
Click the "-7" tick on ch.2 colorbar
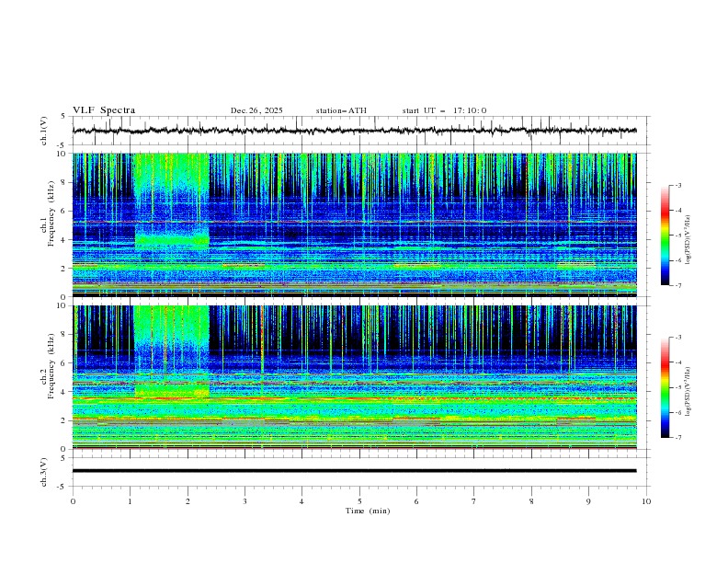pos(677,437)
